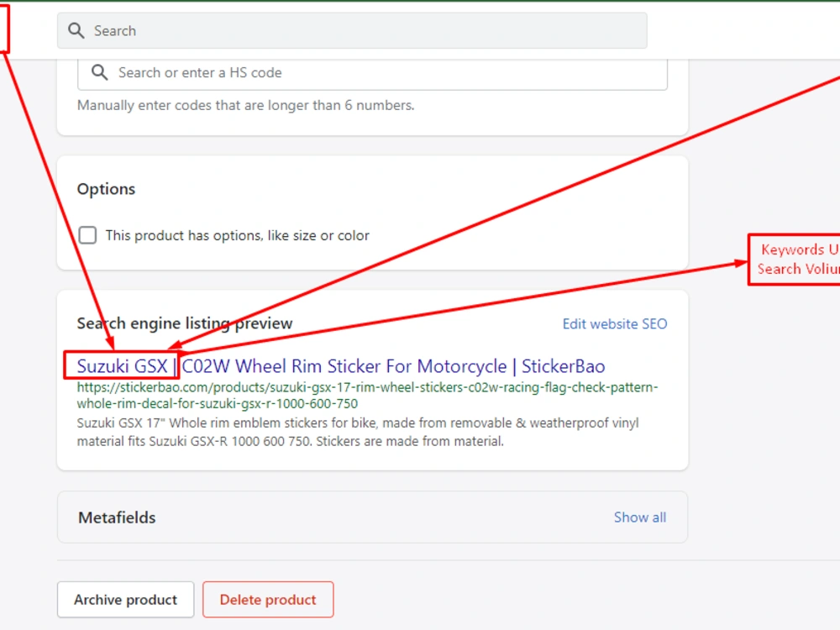Click the Metafields heading
Image resolution: width=840 pixels, height=630 pixels.
[x=117, y=517]
